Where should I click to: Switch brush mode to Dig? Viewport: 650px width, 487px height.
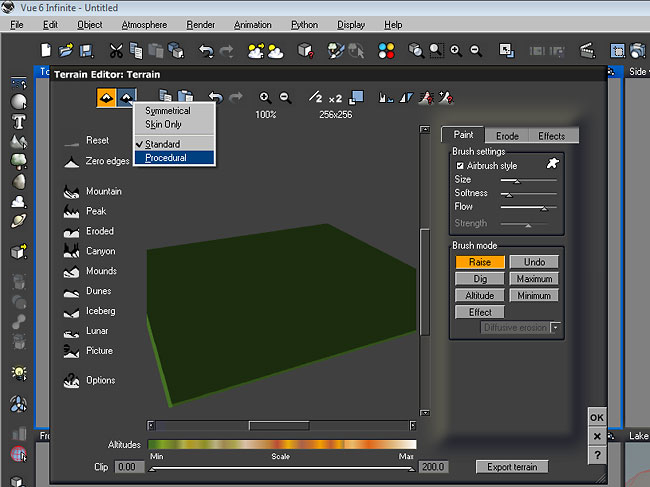point(480,279)
